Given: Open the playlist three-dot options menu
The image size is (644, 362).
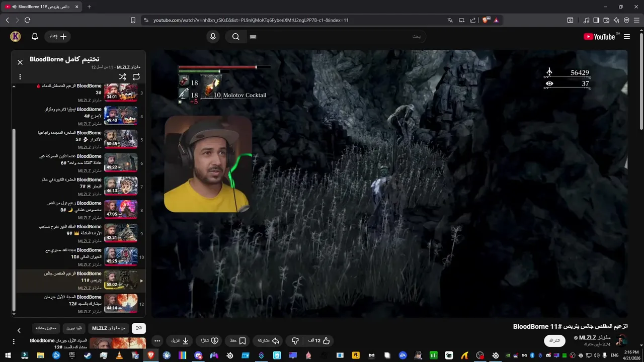Looking at the screenshot, I should [20, 77].
